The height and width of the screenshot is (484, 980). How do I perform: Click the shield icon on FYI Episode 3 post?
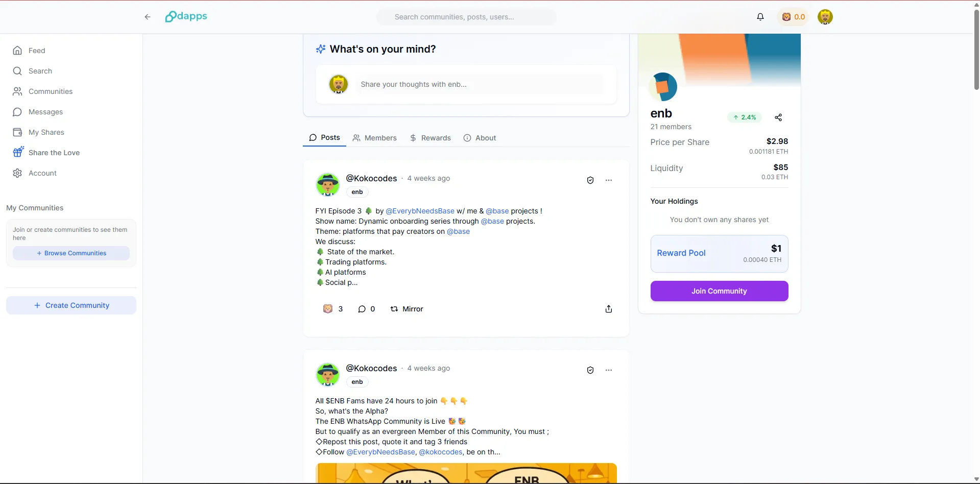[x=590, y=180]
